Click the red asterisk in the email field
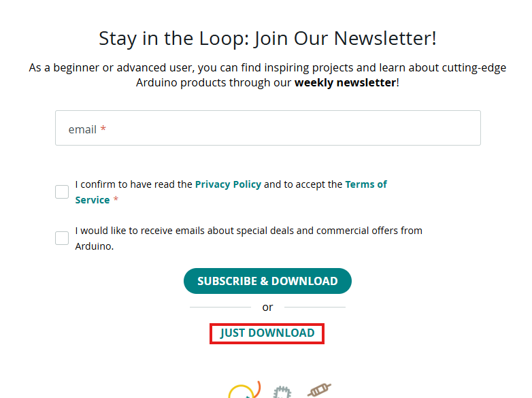This screenshot has width=532, height=398. pyautogui.click(x=103, y=129)
